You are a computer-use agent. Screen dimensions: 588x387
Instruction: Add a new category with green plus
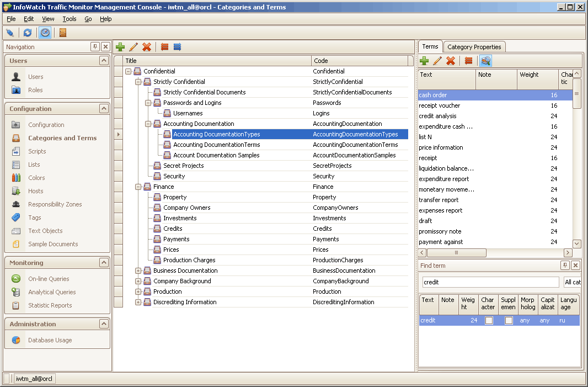coord(120,47)
